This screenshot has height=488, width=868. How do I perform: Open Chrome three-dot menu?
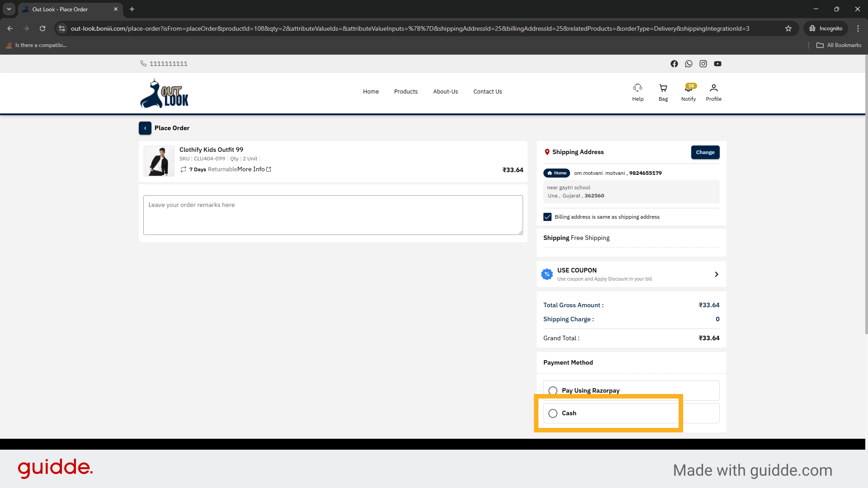click(858, 28)
